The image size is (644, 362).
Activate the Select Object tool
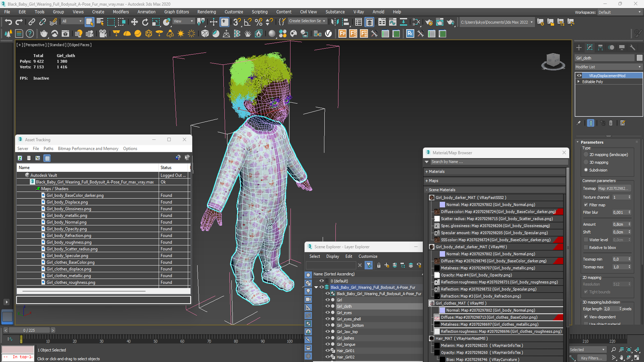[x=89, y=22]
